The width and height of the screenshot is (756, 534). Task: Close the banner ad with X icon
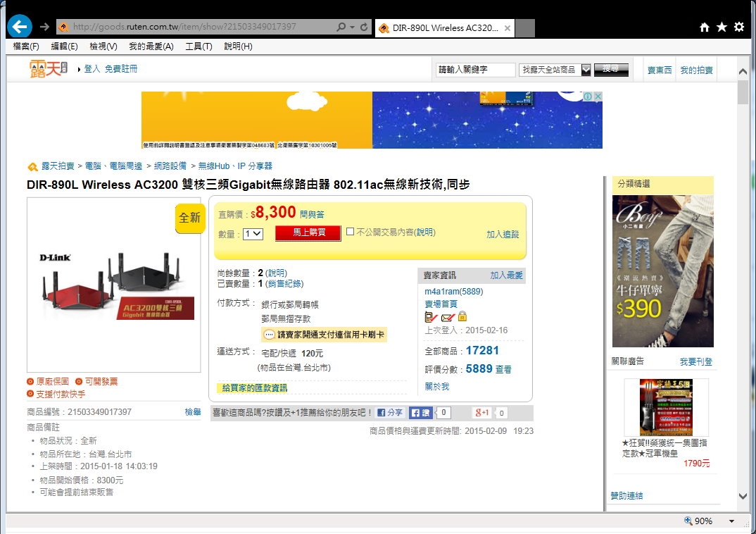(598, 97)
